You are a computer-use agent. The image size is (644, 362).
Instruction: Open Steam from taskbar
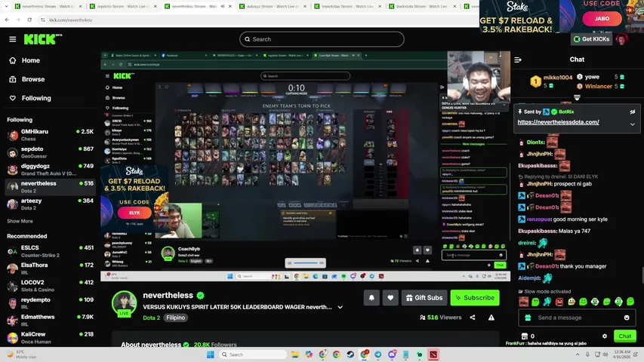pos(350,354)
